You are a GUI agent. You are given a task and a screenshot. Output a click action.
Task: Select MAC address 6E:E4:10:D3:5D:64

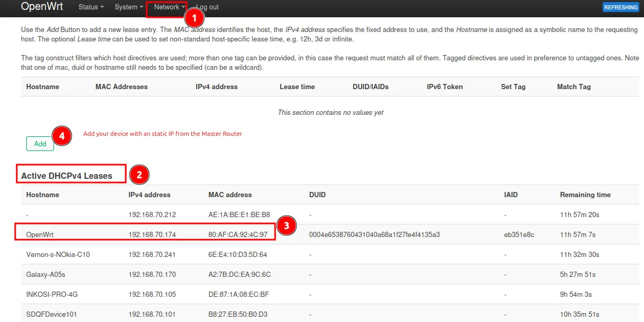238,254
